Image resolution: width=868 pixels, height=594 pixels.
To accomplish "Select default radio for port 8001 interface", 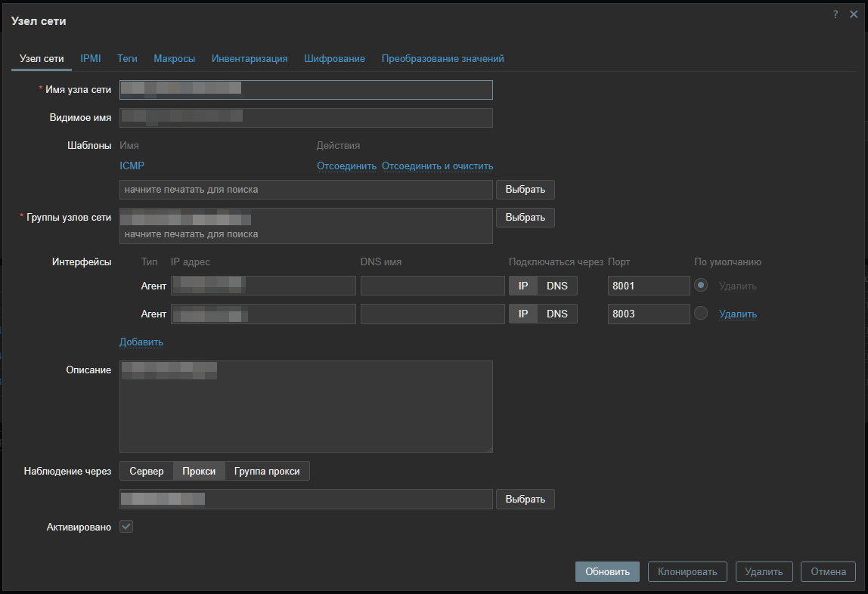I will (x=701, y=286).
